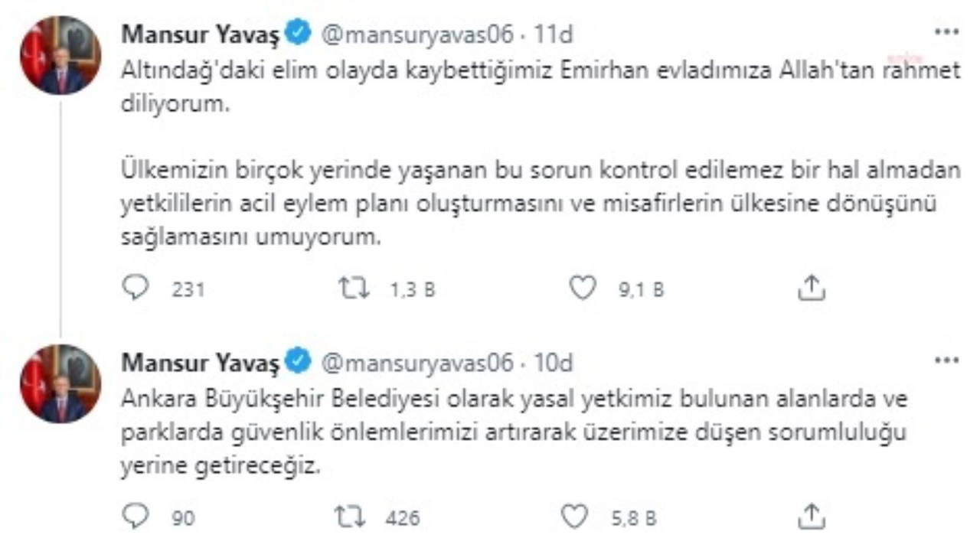The image size is (980, 551).
Task: Like the first tweet with 9,1 B likes
Action: pos(583,289)
